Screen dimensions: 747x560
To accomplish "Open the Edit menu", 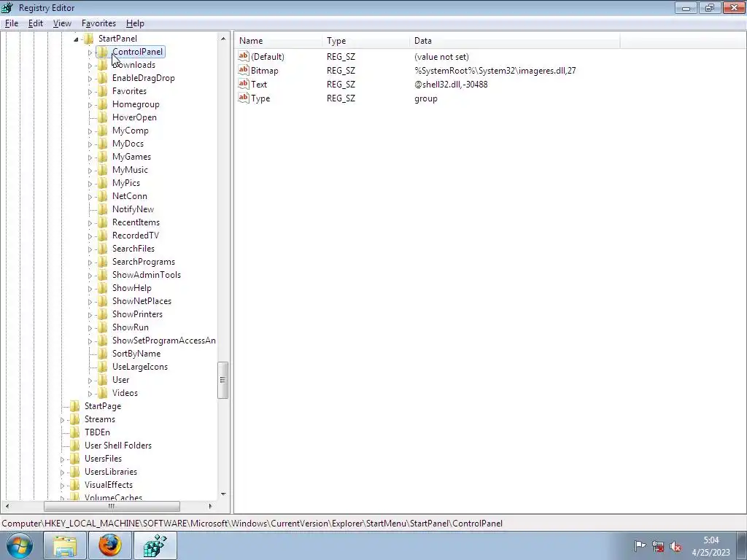I will click(35, 23).
